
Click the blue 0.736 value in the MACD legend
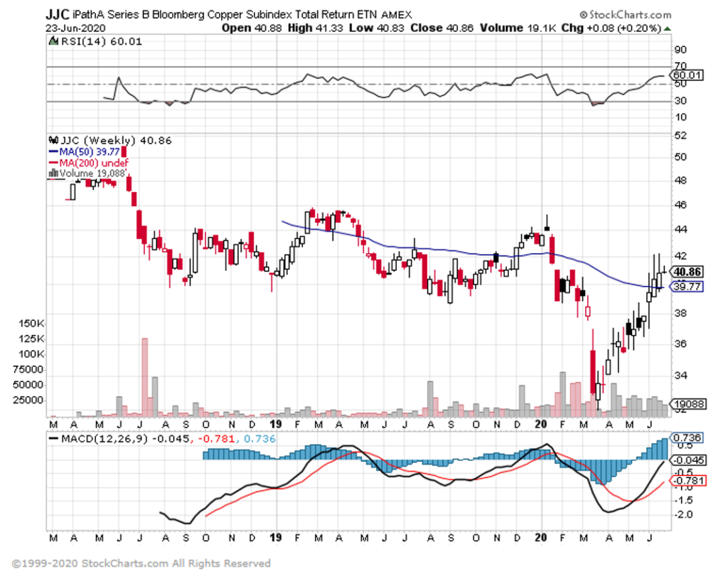[259, 439]
